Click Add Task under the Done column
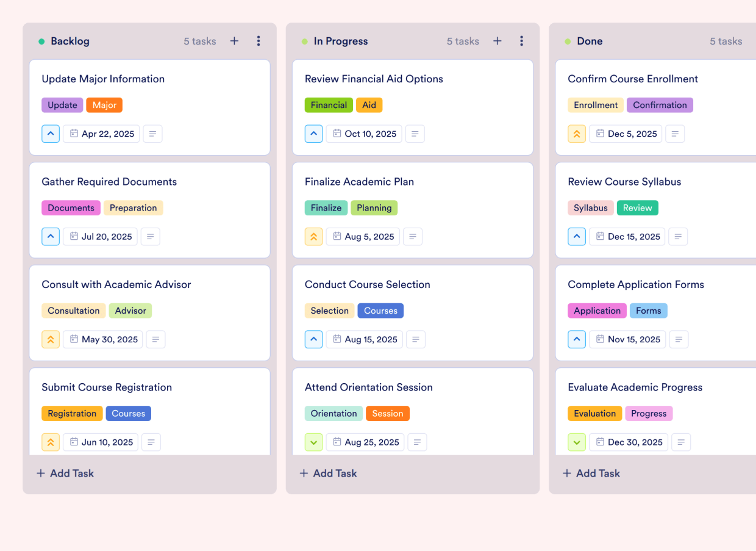 tap(591, 473)
